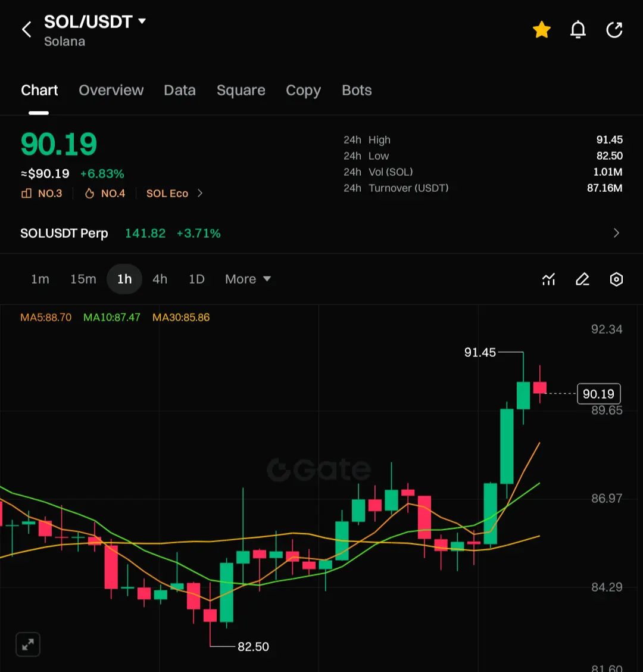Click the ≈$90.19 fiat price
The height and width of the screenshot is (672, 643).
tap(45, 173)
